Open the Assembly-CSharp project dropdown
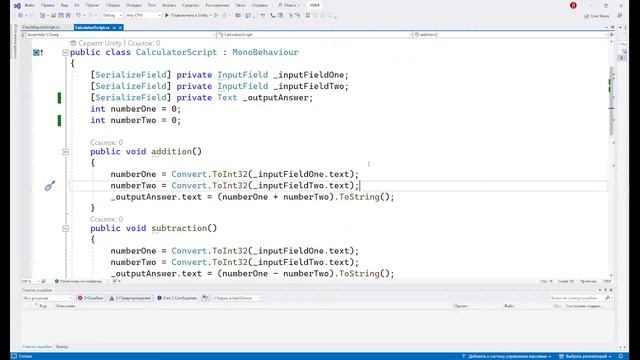Viewport: 640px width, 360px height. pyautogui.click(x=118, y=35)
